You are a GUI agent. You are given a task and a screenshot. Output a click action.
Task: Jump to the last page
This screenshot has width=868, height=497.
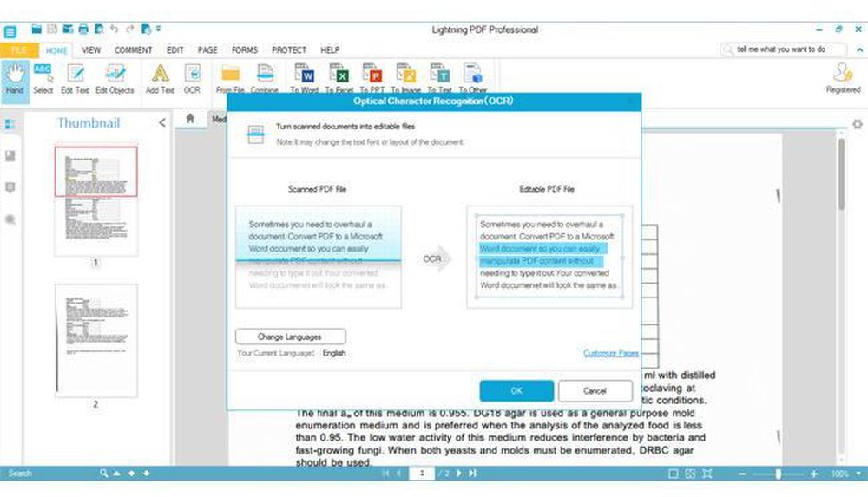coord(472,474)
